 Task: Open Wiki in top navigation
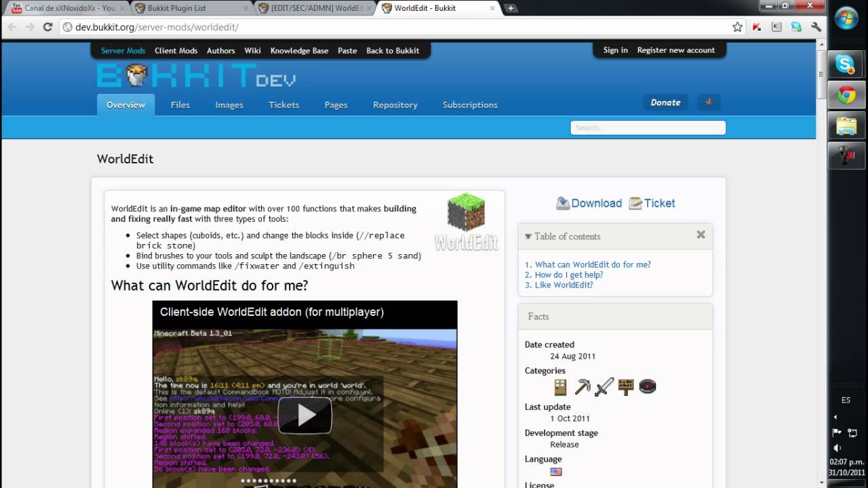coord(252,51)
